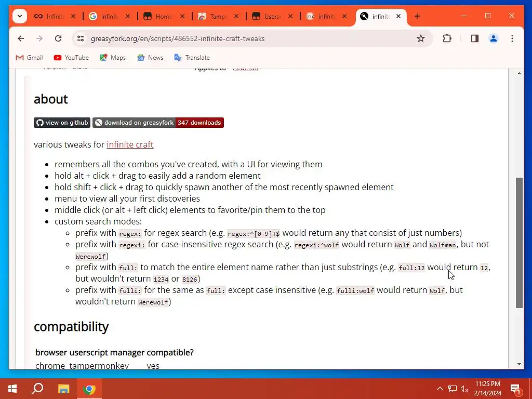Toggle the browser side panel

tap(475, 38)
